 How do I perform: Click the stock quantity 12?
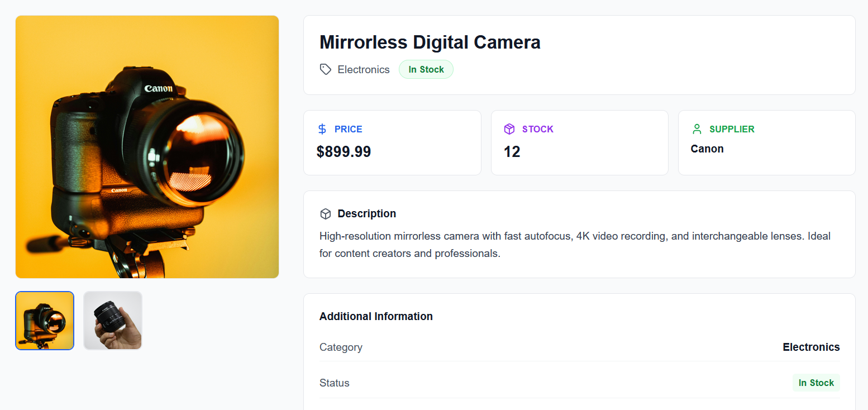pos(512,151)
